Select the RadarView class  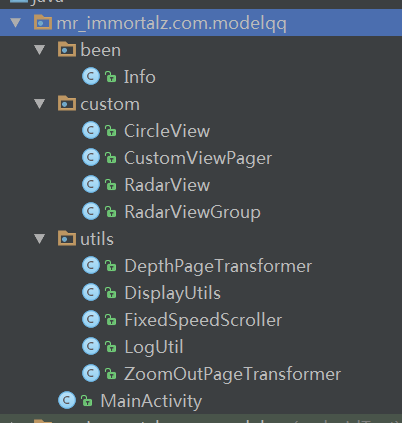167,185
